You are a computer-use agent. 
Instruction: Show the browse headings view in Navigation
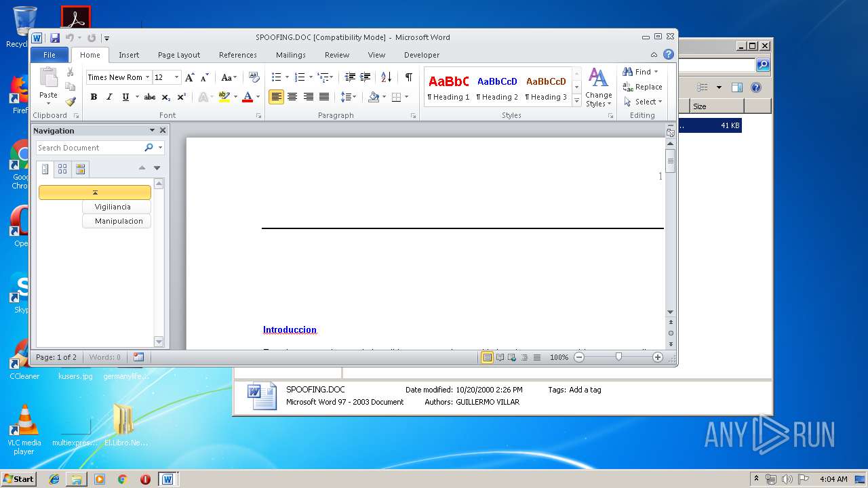click(45, 169)
